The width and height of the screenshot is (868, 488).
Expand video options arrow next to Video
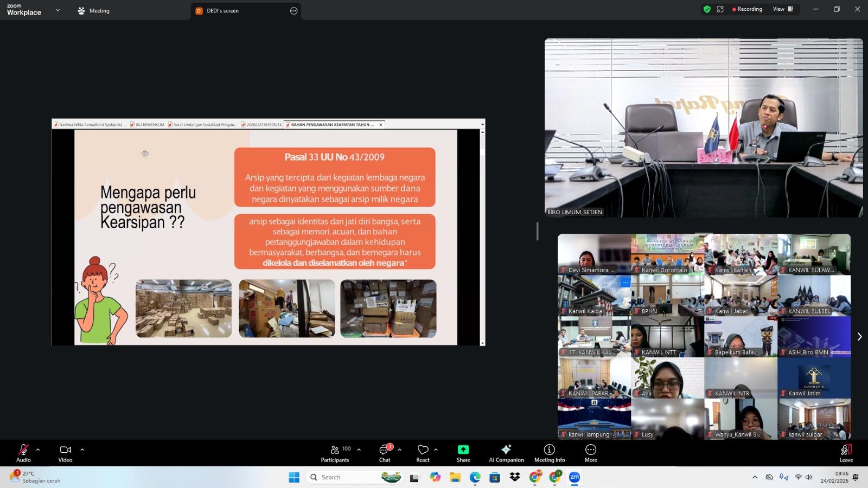click(x=82, y=450)
